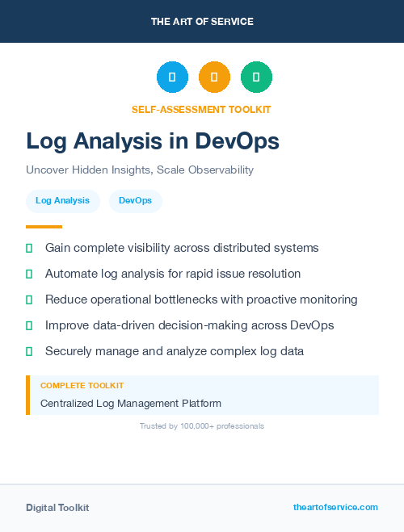Screen dimensions: 404x532
Task: Click bullet icon beside 'Automate log analysis'
Action: tap(29, 274)
